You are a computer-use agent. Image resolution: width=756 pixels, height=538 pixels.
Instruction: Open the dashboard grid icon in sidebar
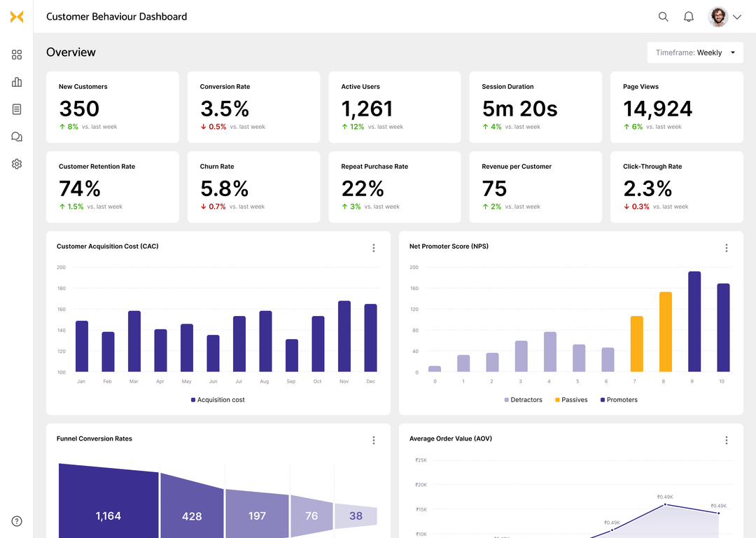coord(17,55)
